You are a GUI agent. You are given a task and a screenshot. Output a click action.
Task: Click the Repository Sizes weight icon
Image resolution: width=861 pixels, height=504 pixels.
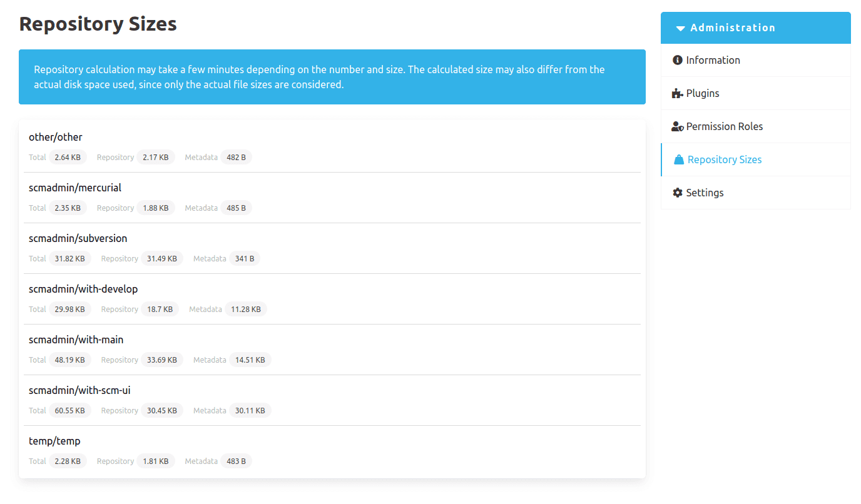(679, 159)
